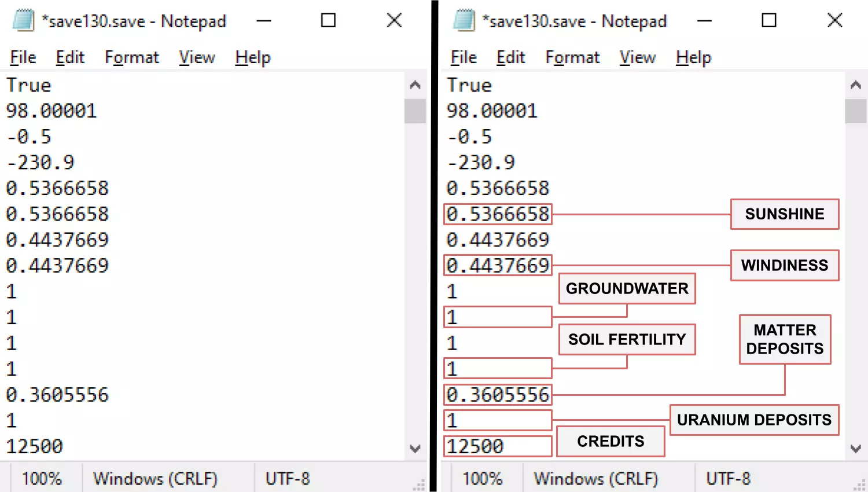Place cursor on "0.3605556" line in left window
This screenshot has height=492, width=868.
coord(57,395)
